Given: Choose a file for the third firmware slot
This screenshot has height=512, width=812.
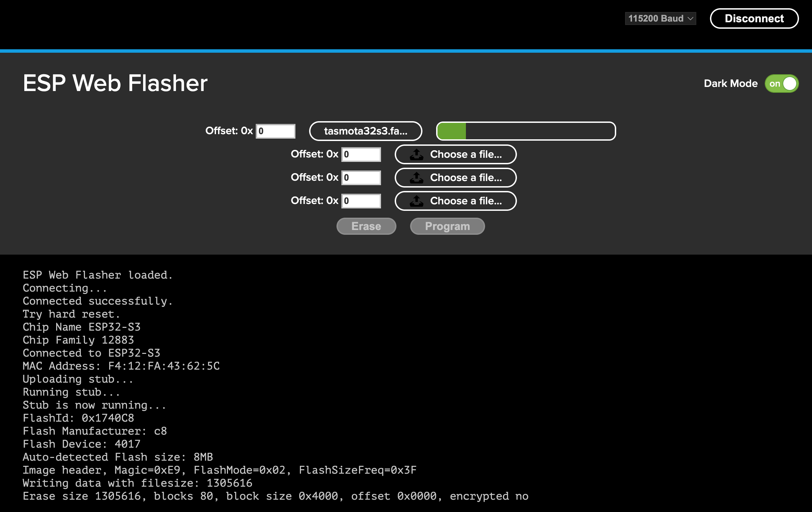Looking at the screenshot, I should coord(455,178).
